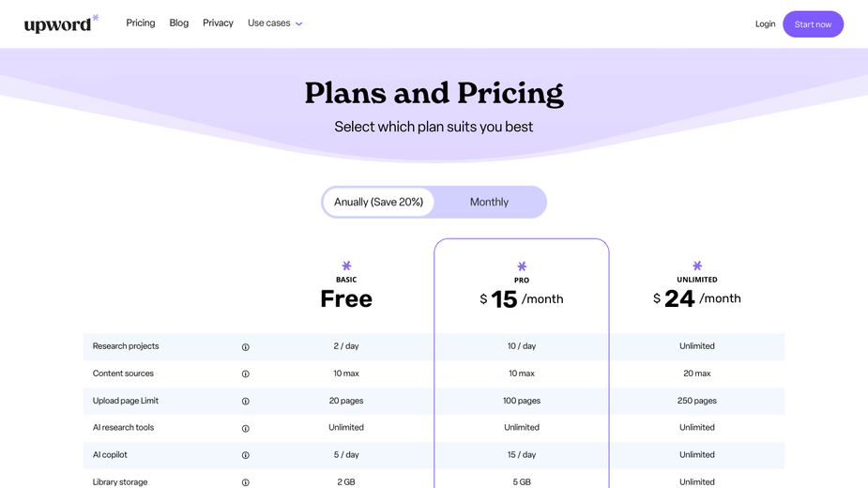Go to the Blog page
Image resolution: width=868 pixels, height=488 pixels.
pyautogui.click(x=179, y=23)
